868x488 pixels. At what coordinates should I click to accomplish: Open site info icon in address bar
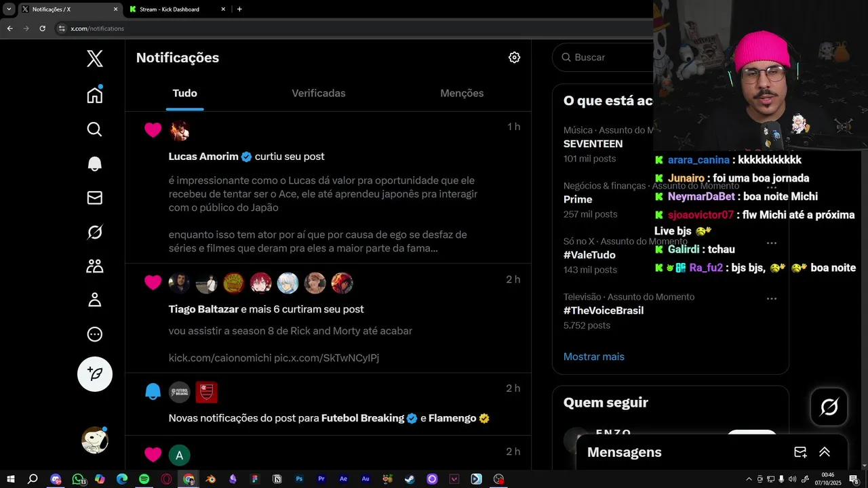[x=62, y=28]
